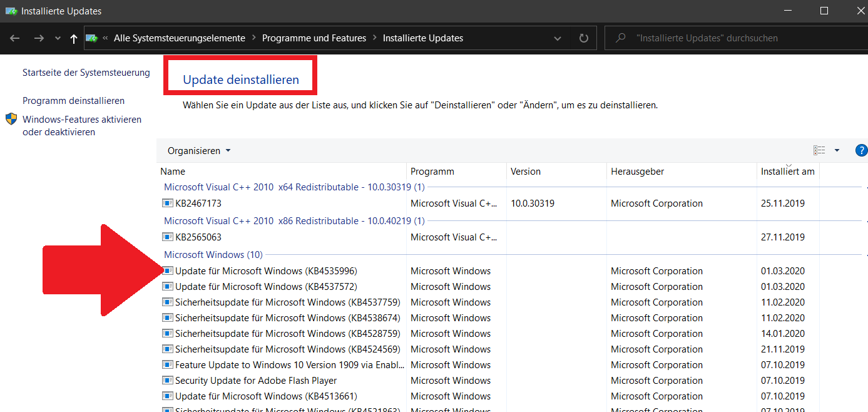Open 'Startseite der Systemsteuerung' link
Viewport: 868px width, 412px height.
pos(86,73)
